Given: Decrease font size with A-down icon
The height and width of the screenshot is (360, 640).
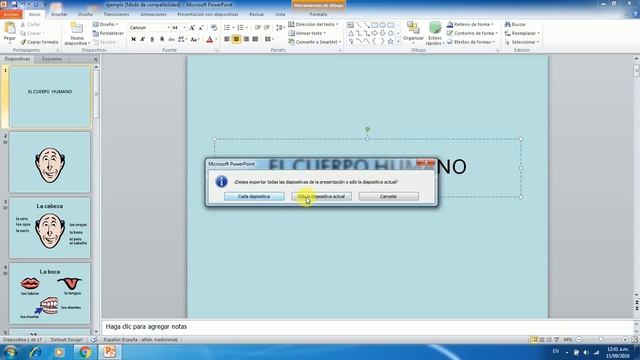Looking at the screenshot, I should tap(201, 28).
